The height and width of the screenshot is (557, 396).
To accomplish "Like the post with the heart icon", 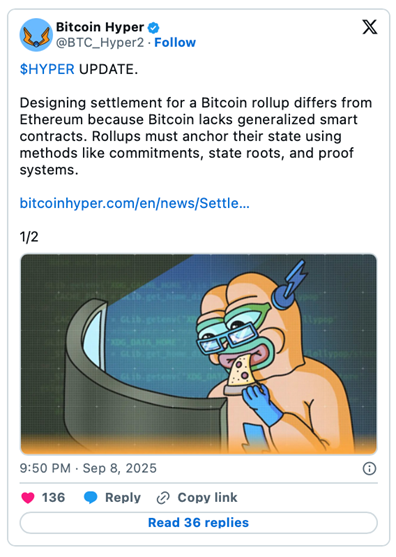I will [x=28, y=498].
